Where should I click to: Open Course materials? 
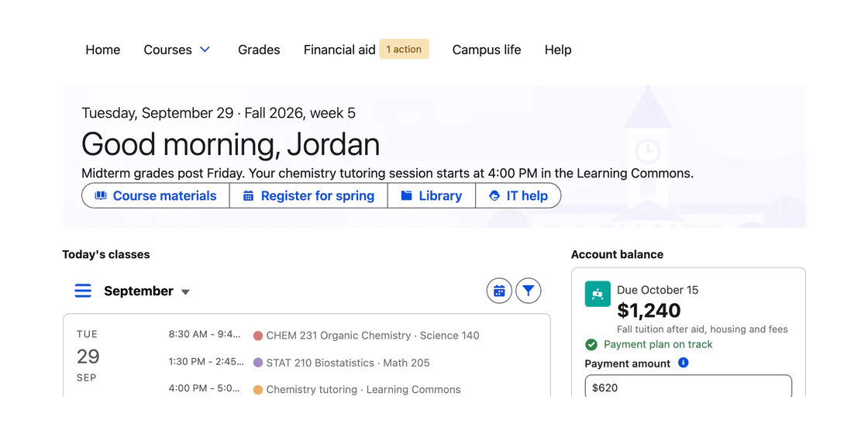(x=156, y=196)
